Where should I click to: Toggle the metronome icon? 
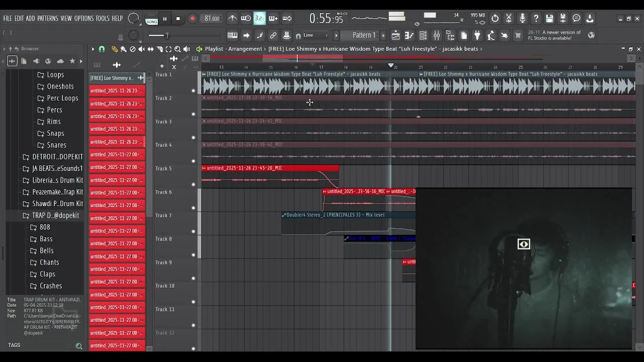tap(232, 19)
